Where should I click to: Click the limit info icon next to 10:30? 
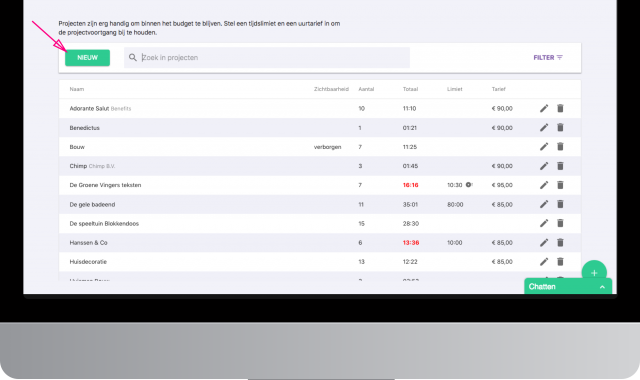(469, 185)
